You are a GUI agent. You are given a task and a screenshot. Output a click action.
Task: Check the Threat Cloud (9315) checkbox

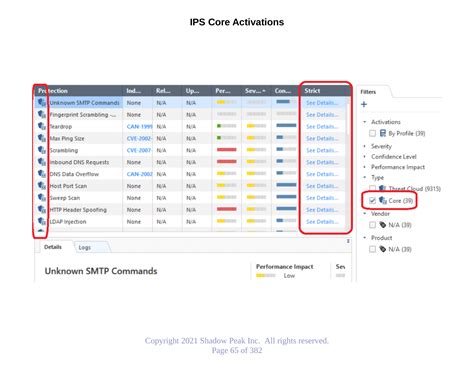[373, 189]
